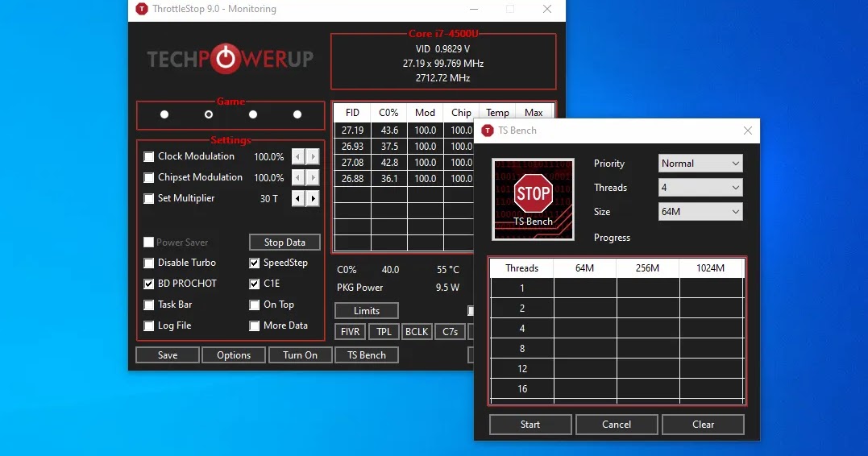Decrease Clock Modulation with left arrow

(x=298, y=156)
